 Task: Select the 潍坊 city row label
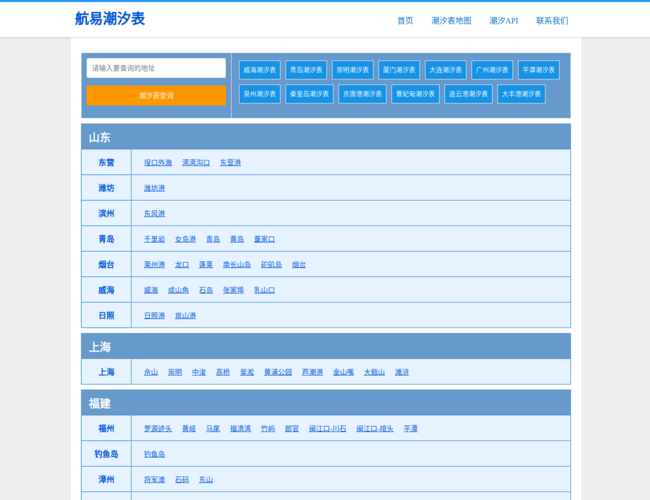click(x=106, y=188)
